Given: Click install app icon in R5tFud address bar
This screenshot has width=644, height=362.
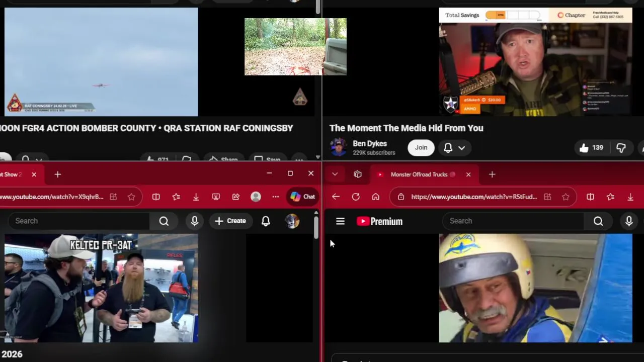Looking at the screenshot, I should [547, 197].
